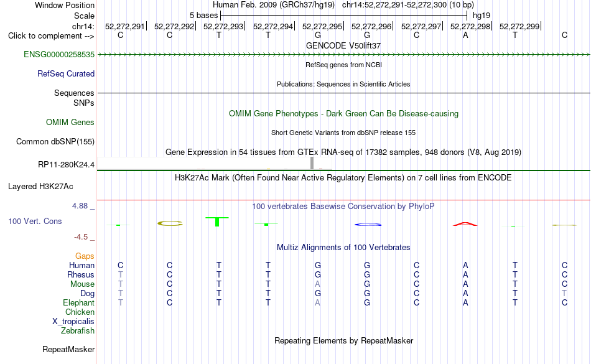Click the Dog row T in the last column
This screenshot has width=591, height=364.
pyautogui.click(x=564, y=294)
